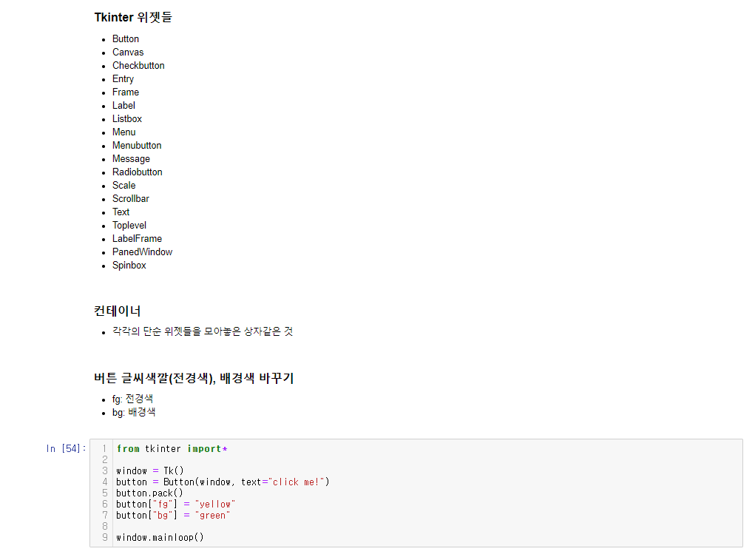Click the 'Message' list item

(x=131, y=159)
